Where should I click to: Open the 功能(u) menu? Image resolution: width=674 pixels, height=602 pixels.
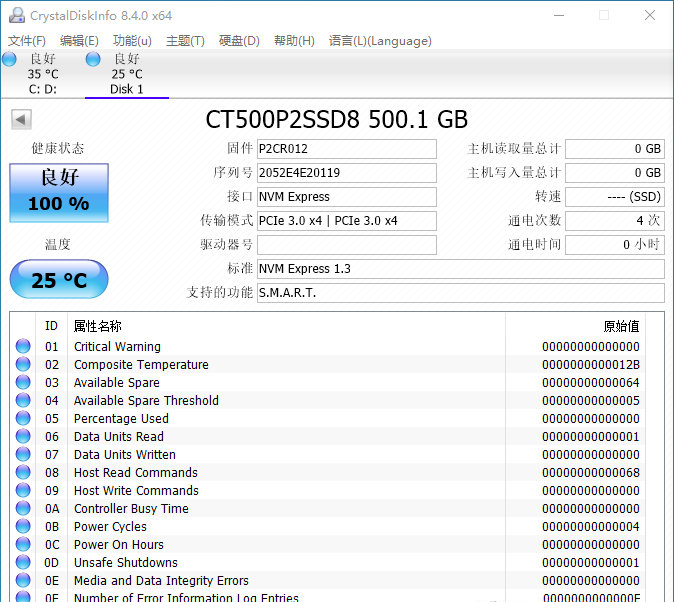point(132,41)
